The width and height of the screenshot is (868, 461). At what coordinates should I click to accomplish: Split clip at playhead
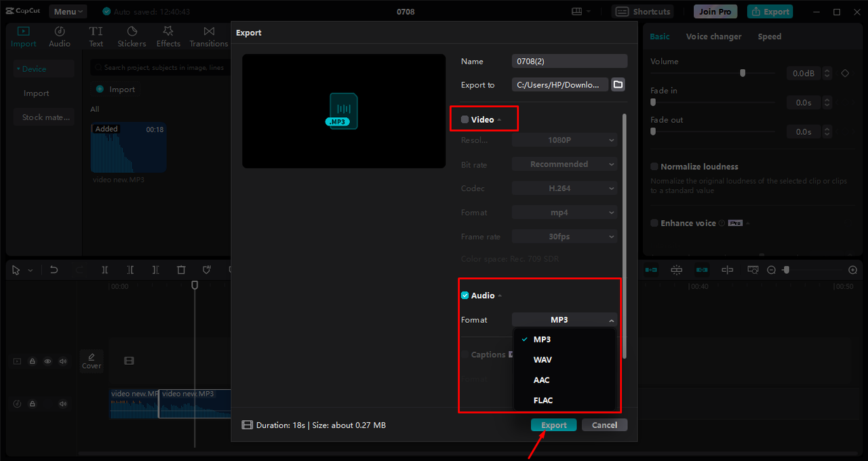(x=105, y=270)
